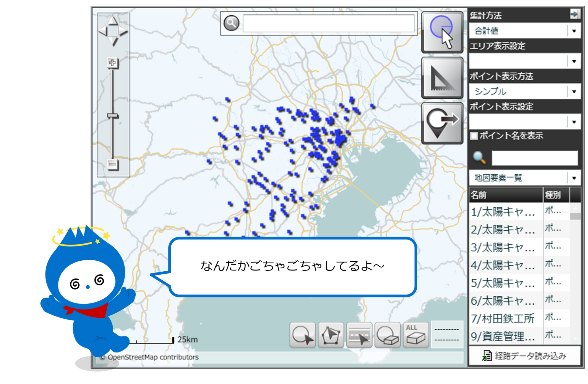The height and width of the screenshot is (384, 588).
Task: Select row 5/太陽キャ…
Action: [x=519, y=283]
